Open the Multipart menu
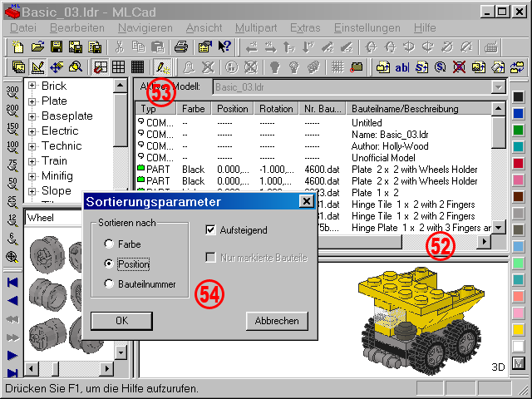The height and width of the screenshot is (399, 532). [256, 27]
